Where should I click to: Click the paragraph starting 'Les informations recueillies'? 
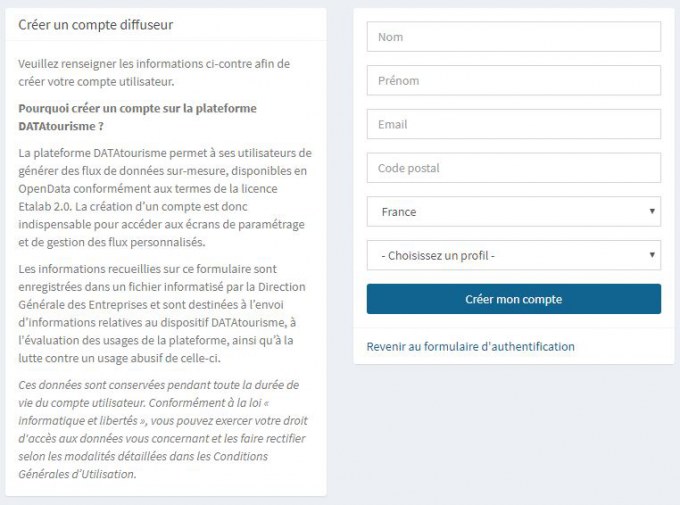(x=165, y=313)
